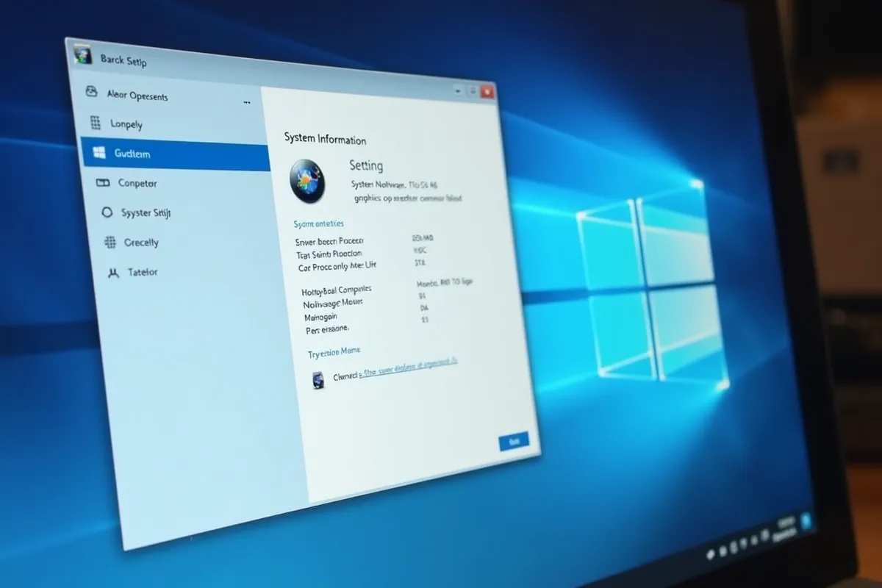Open the Lonpely grid icon
This screenshot has height=588, width=882.
pos(96,123)
